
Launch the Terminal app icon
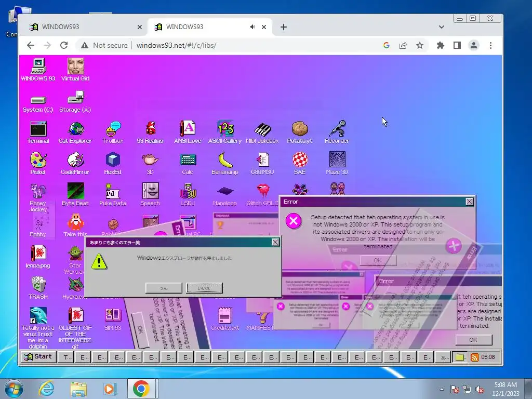click(x=38, y=129)
